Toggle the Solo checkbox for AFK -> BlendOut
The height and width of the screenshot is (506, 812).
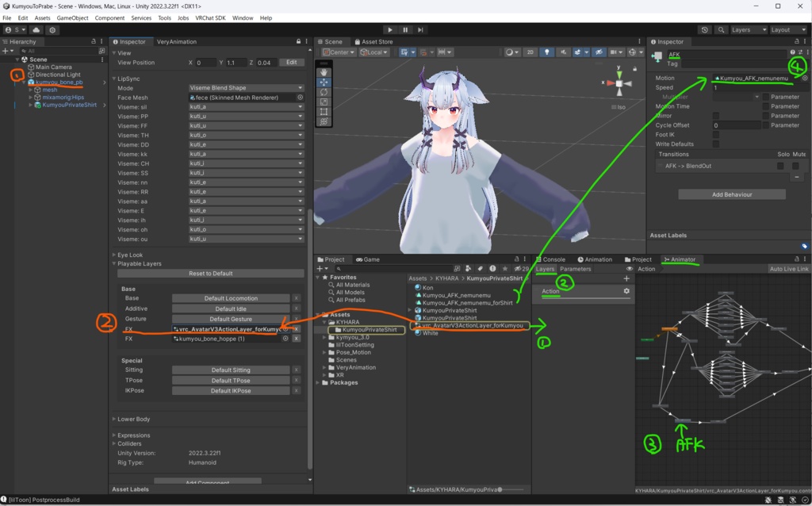pyautogui.click(x=780, y=166)
